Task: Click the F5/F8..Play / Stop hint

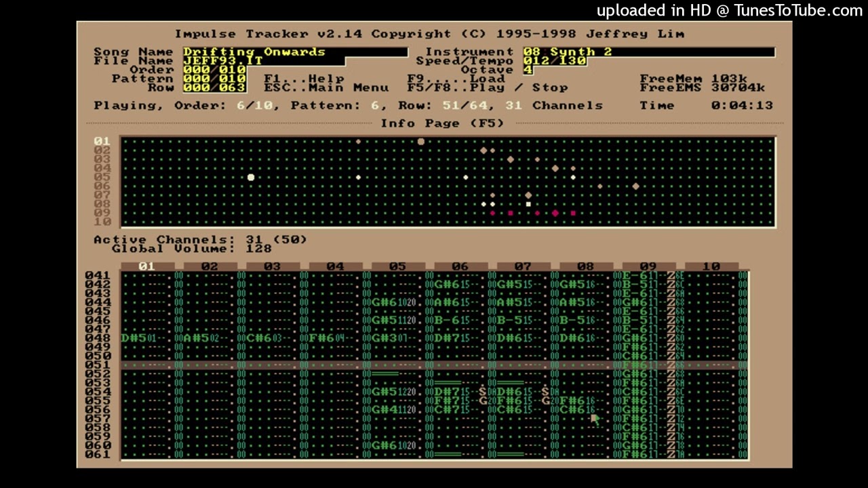Action: (487, 87)
